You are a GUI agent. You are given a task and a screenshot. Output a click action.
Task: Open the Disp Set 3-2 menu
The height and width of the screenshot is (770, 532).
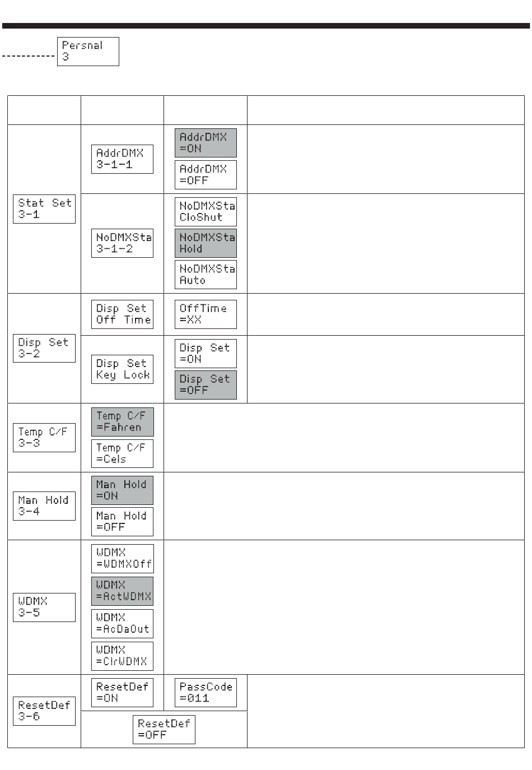click(44, 348)
